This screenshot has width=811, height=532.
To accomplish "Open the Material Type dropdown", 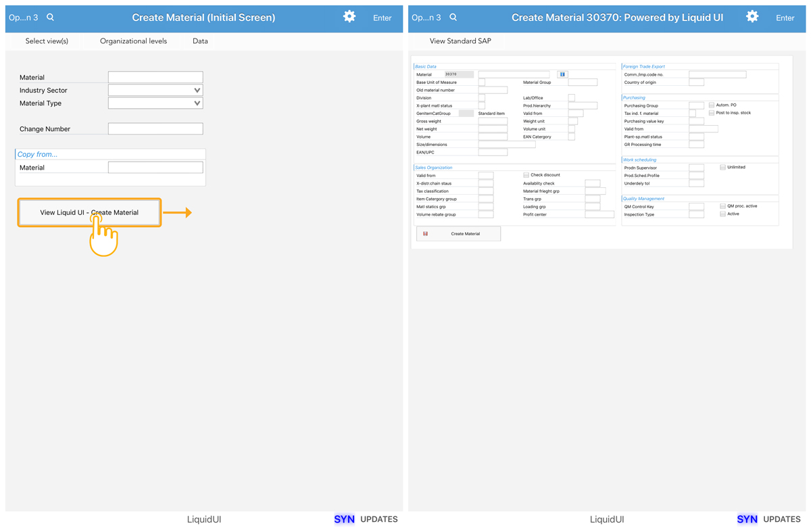I will pos(155,103).
